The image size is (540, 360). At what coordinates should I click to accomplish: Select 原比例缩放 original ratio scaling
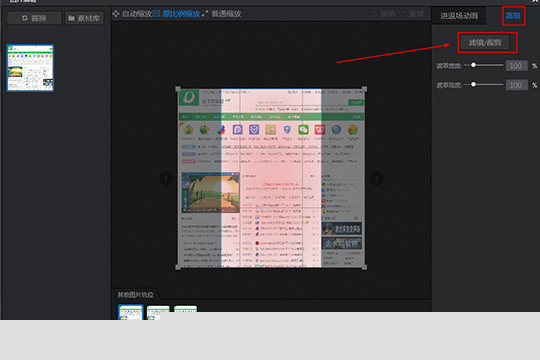pos(176,14)
